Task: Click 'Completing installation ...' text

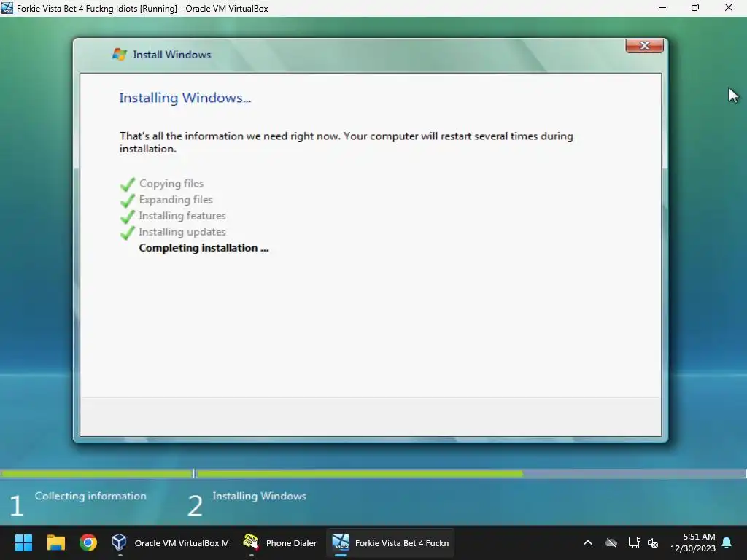Action: (204, 248)
